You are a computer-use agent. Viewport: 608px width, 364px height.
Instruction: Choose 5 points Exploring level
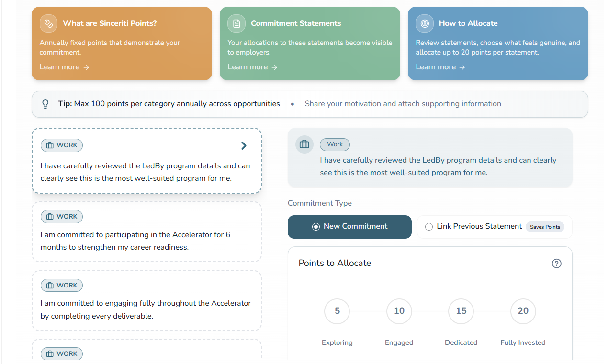click(337, 311)
